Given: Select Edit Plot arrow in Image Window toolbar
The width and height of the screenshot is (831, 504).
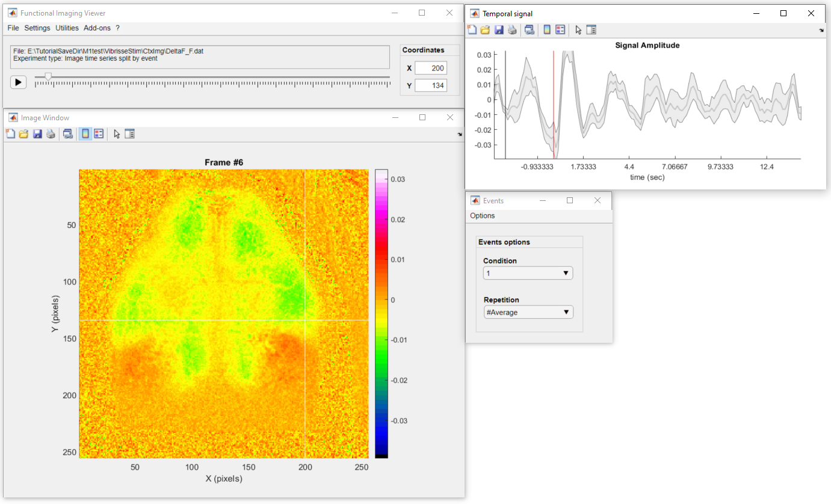Looking at the screenshot, I should (x=117, y=134).
